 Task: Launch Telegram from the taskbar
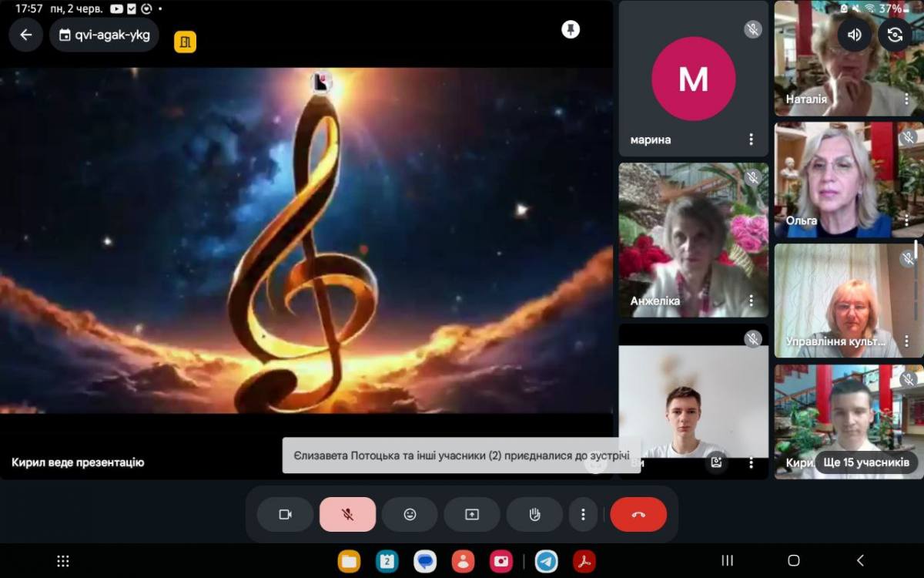click(x=547, y=560)
